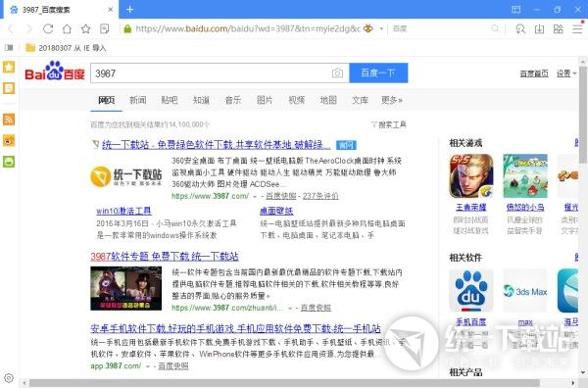Open the downloads icon in the toolbar

(x=539, y=28)
